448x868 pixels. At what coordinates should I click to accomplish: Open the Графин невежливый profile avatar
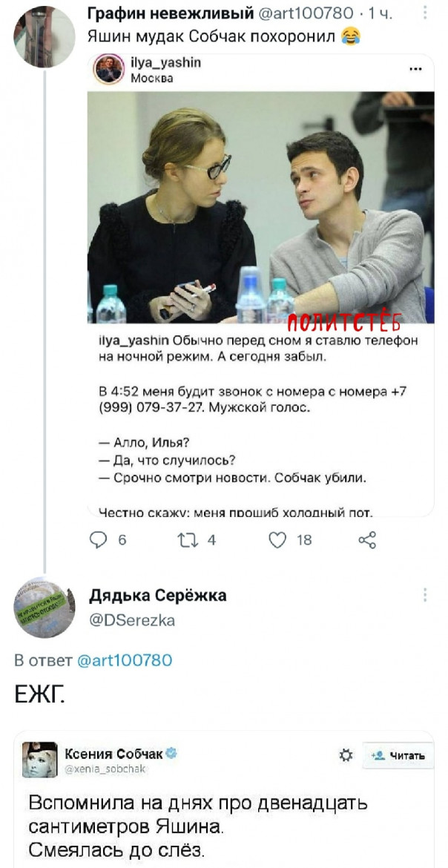pyautogui.click(x=44, y=36)
